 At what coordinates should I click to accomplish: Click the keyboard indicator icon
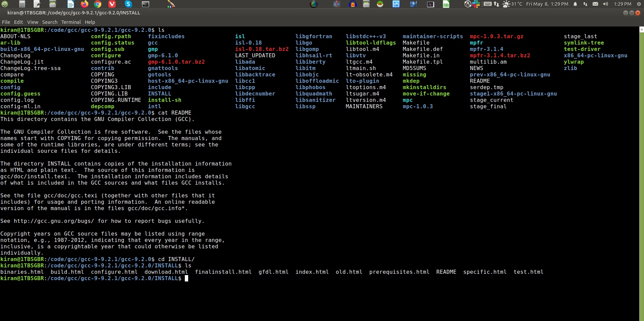pos(488,4)
